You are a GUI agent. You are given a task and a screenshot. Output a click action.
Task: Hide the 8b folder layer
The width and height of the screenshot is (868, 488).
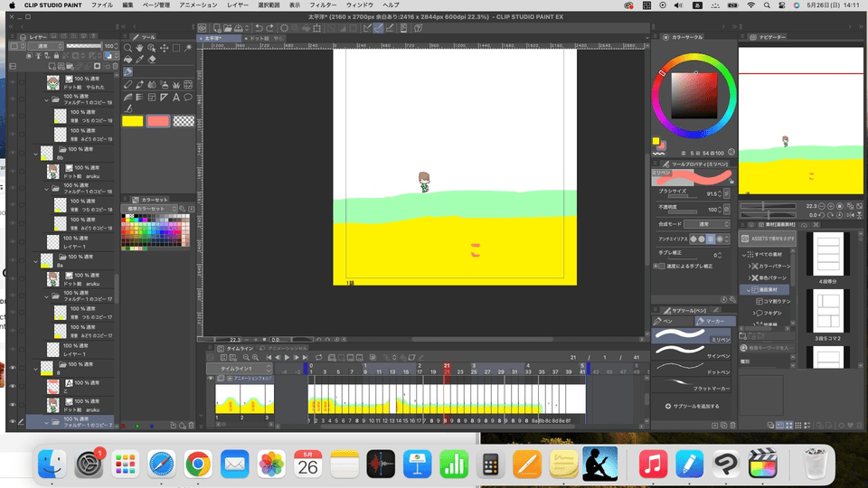coord(12,154)
